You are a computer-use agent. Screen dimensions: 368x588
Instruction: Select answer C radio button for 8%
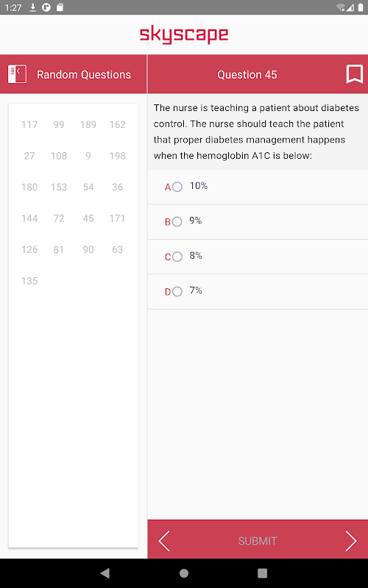177,257
